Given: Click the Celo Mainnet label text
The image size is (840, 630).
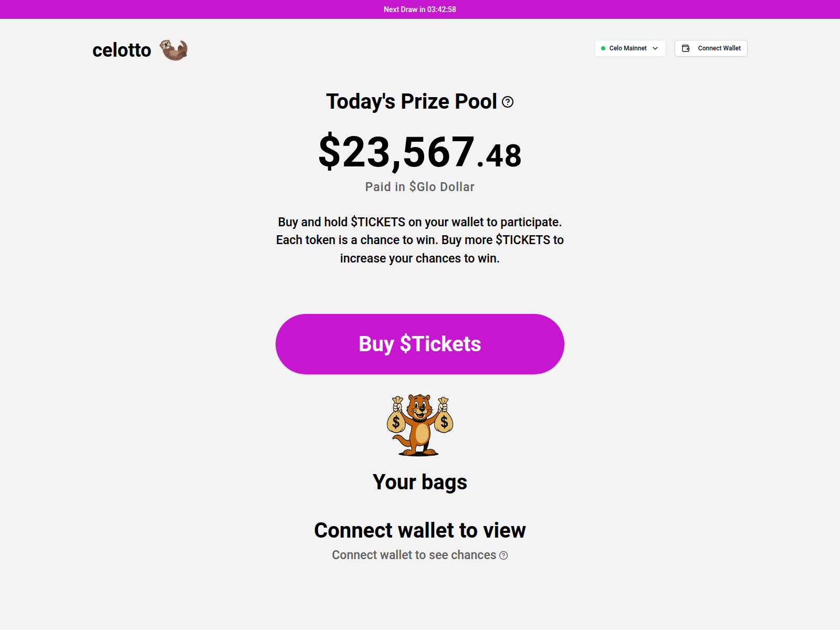Looking at the screenshot, I should [628, 48].
